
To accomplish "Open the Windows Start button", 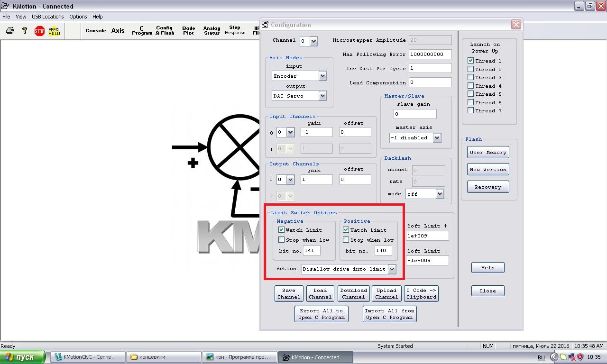I will click(23, 357).
